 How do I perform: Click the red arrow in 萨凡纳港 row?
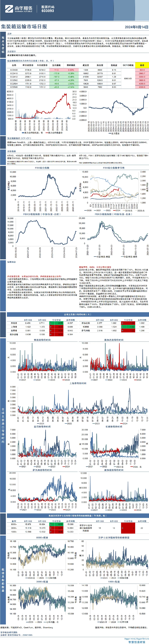click(x=123, y=331)
